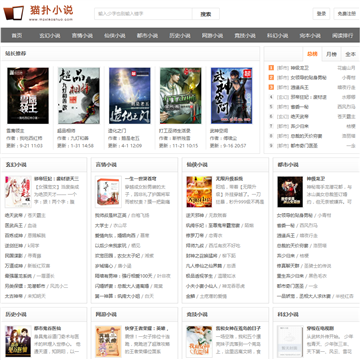The height and width of the screenshot is (360, 360).
Task: Open 阅读排行 in the navigation bar
Action: click(342, 35)
